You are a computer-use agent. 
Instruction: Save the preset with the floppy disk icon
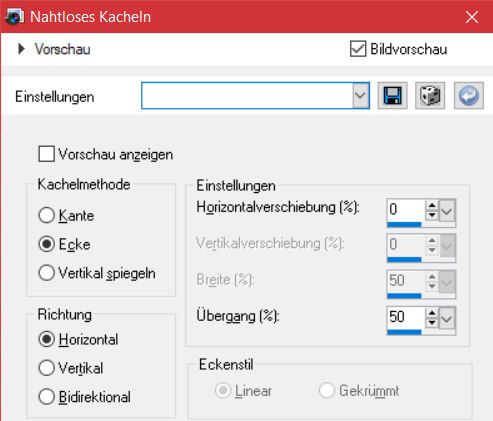pos(392,96)
